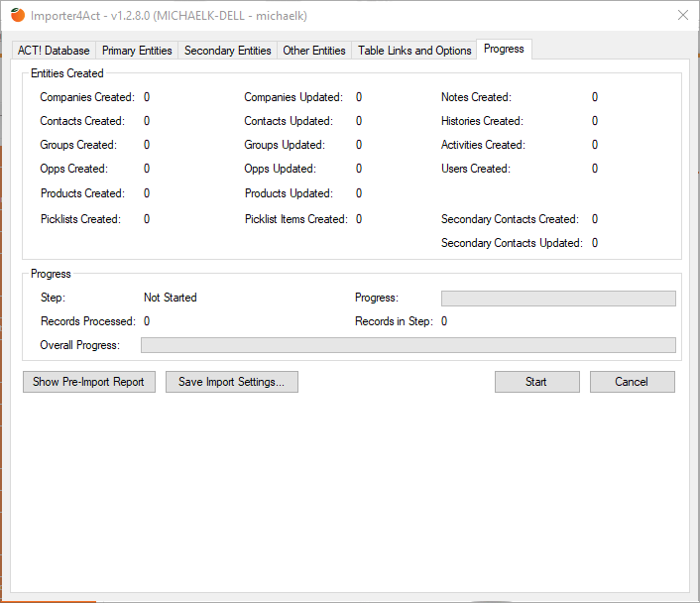Click the Activities Created label
Viewport: 700px width, 603px height.
483,145
